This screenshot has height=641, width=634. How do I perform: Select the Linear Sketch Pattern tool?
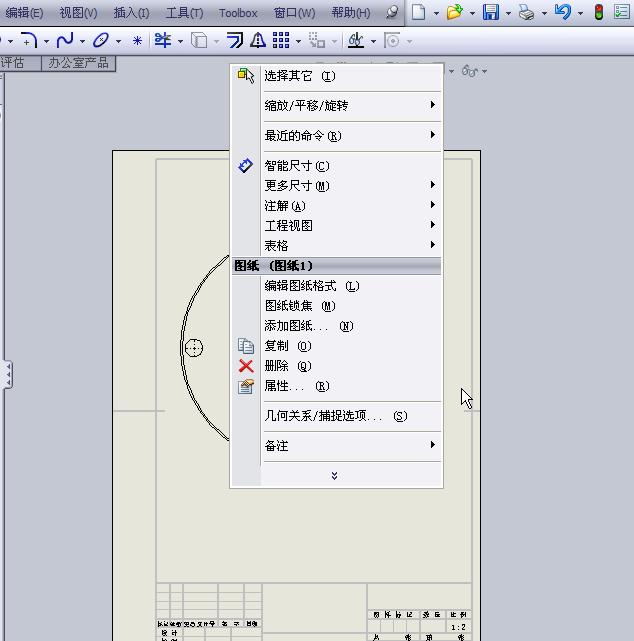click(281, 40)
